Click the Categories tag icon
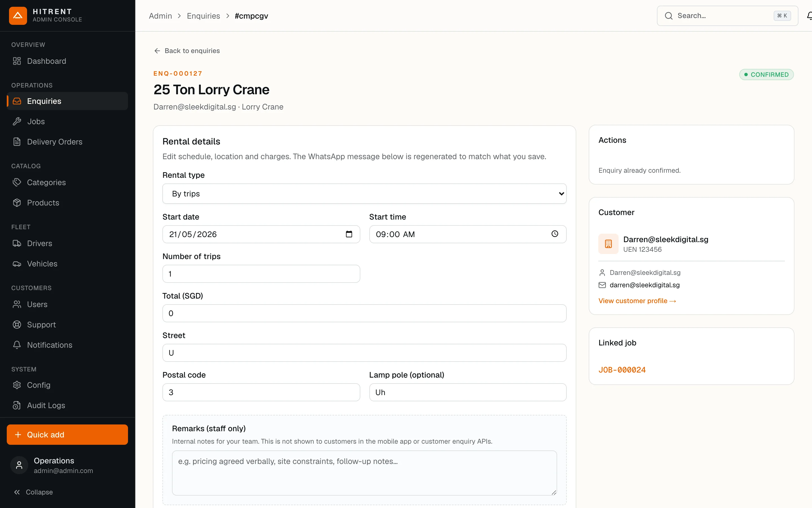Screen dimensions: 812x508 pos(17,182)
